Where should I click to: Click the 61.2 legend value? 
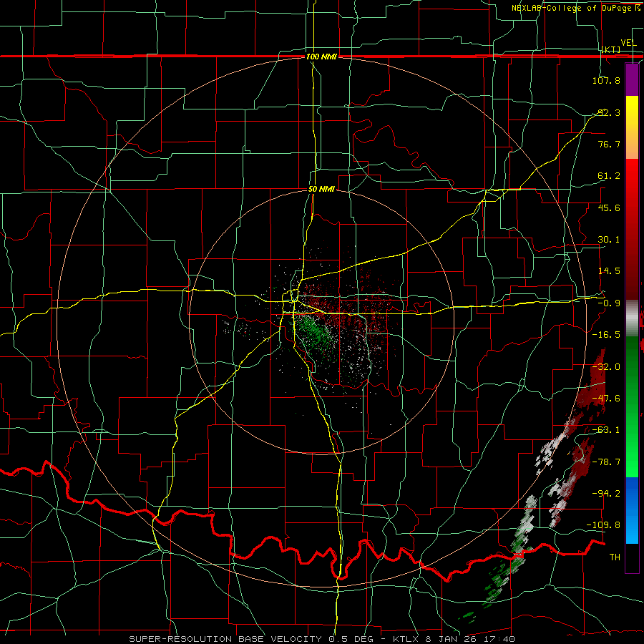[609, 176]
